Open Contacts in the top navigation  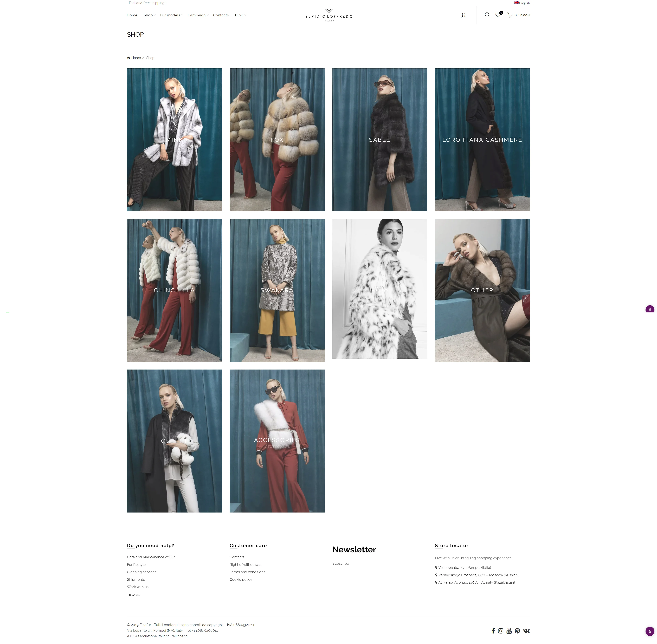point(221,15)
